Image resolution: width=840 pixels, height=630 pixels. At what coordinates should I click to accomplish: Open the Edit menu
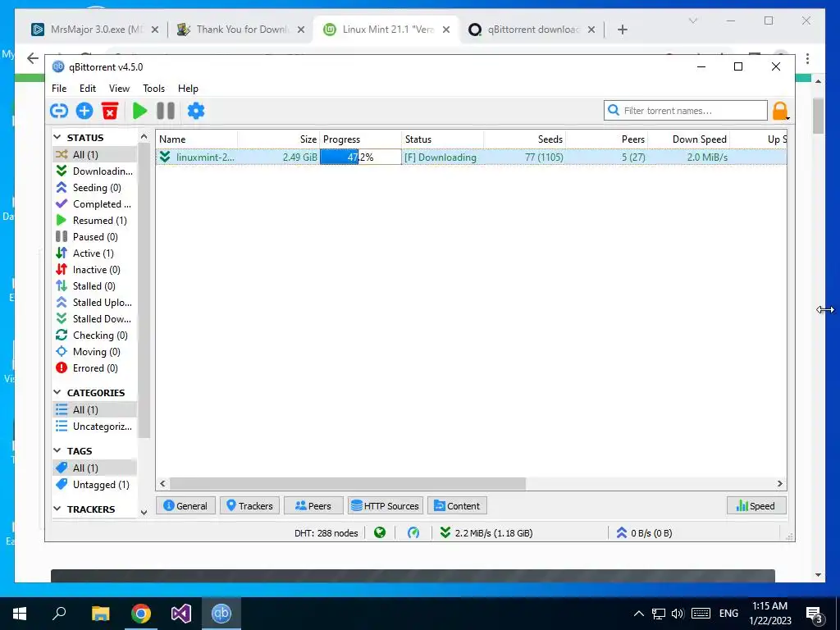coord(88,89)
